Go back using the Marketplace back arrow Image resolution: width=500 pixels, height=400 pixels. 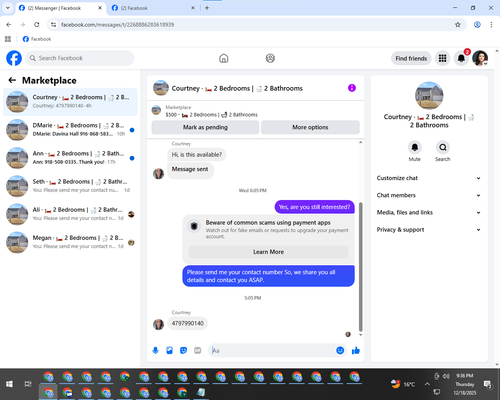(x=12, y=80)
